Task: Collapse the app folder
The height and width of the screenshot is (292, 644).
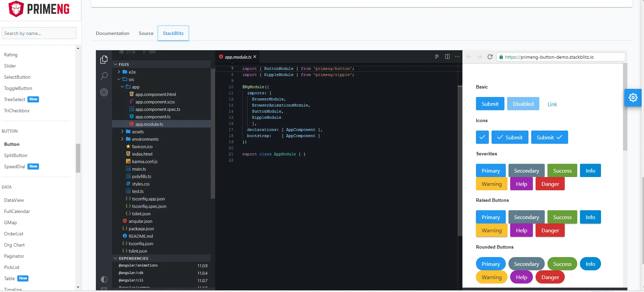Action: click(122, 87)
